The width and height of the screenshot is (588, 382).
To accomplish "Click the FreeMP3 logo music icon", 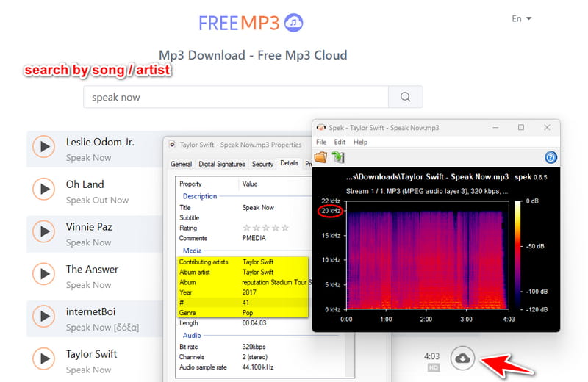I will 293,23.
